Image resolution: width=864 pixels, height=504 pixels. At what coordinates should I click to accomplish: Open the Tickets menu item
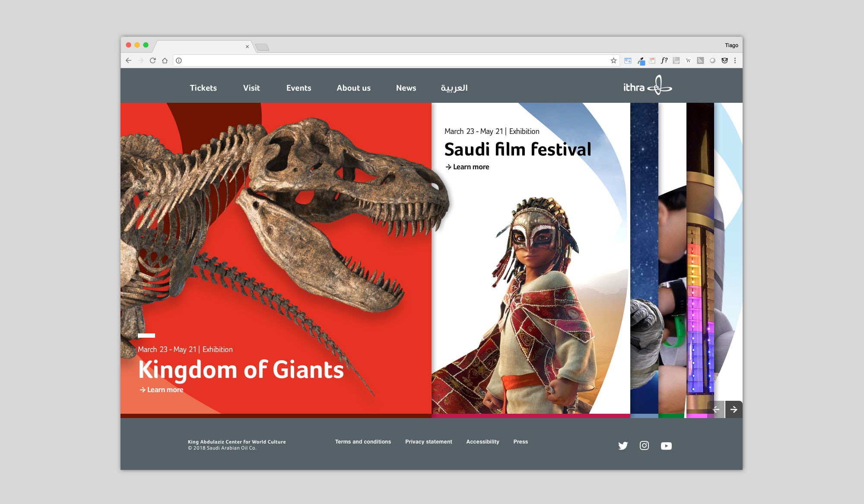tap(203, 88)
